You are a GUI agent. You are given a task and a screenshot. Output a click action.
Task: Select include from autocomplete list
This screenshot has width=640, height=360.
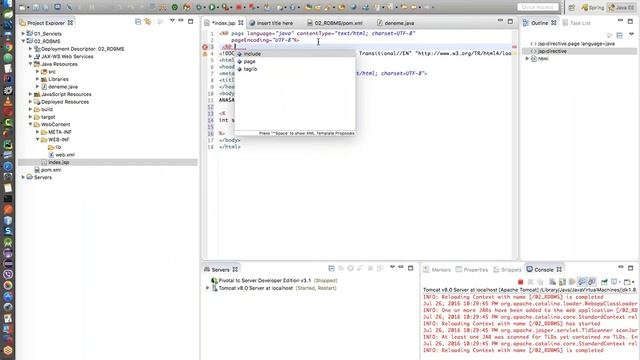(x=295, y=54)
